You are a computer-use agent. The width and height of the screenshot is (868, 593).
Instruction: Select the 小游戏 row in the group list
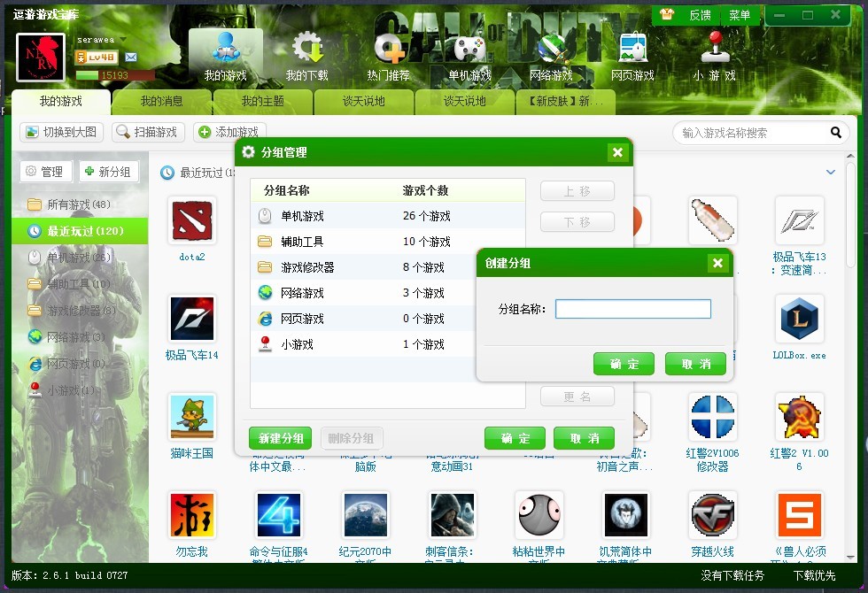click(365, 344)
